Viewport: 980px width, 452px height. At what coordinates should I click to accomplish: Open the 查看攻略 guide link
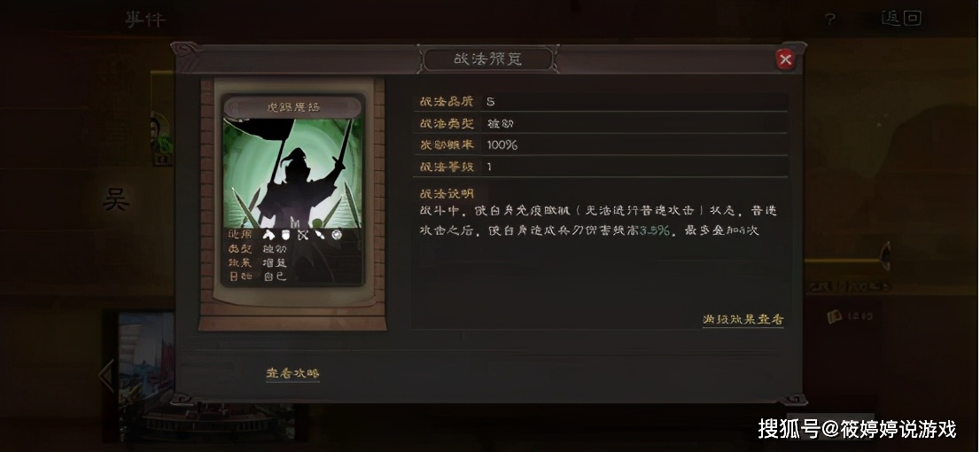pos(292,373)
